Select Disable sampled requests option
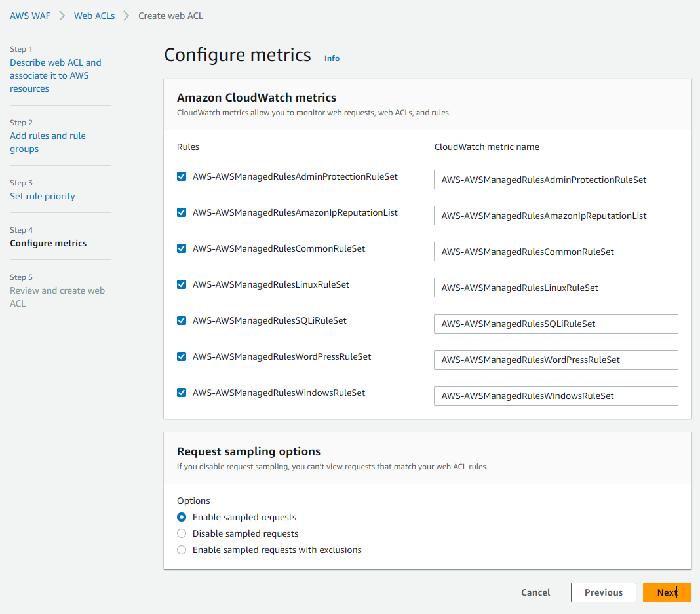The height and width of the screenshot is (614, 700). (182, 533)
